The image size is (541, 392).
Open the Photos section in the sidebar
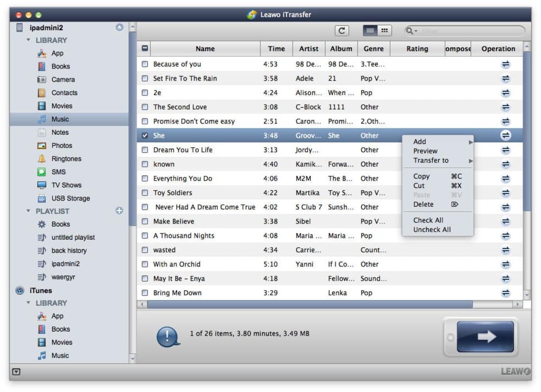tap(62, 146)
